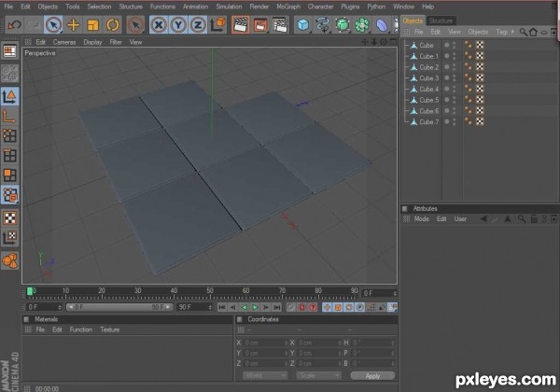The image size is (560, 392).
Task: Select the Live Selection tool
Action: tap(53, 25)
